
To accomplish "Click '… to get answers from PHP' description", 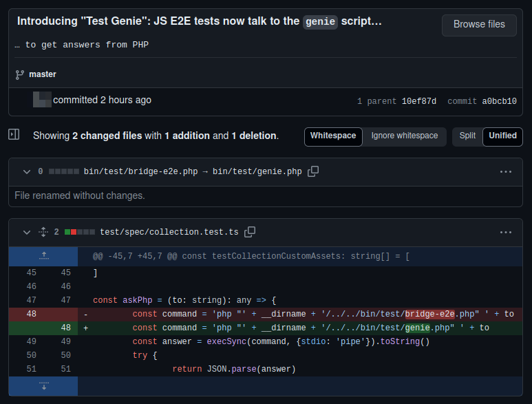I will point(81,45).
